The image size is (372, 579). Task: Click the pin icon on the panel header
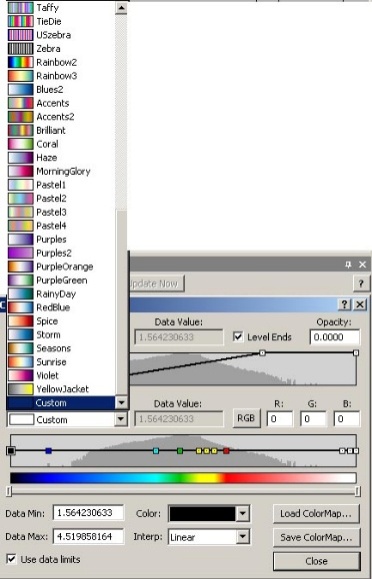348,264
